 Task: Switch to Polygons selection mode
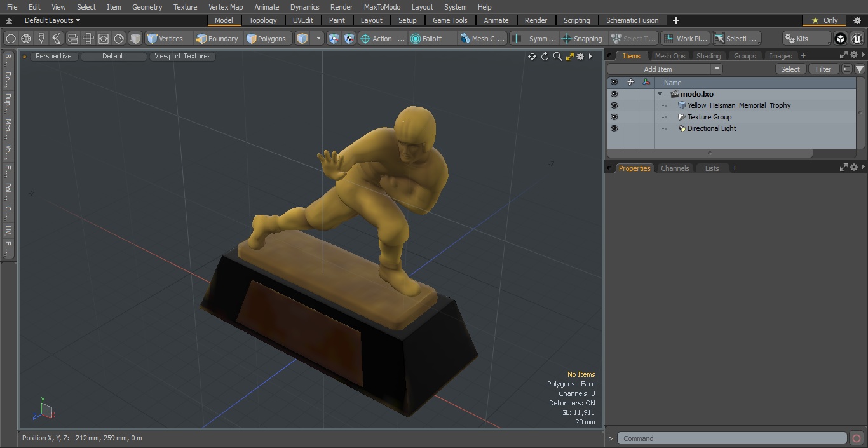(267, 39)
